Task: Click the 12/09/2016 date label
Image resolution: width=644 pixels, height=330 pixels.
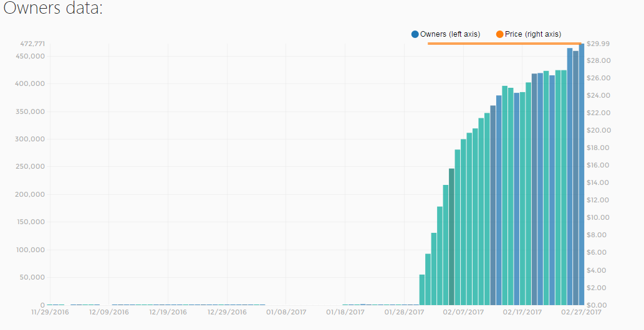Action: click(109, 313)
